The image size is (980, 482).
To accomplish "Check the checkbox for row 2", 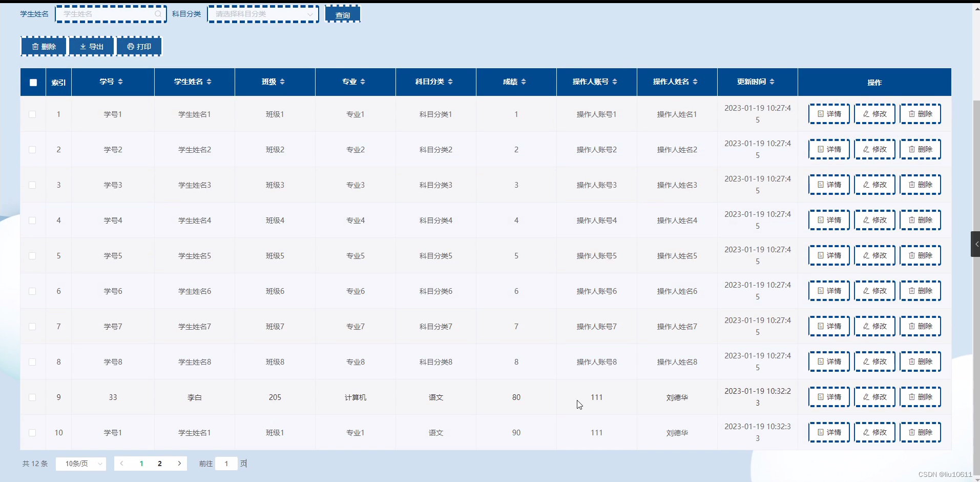I will [32, 150].
